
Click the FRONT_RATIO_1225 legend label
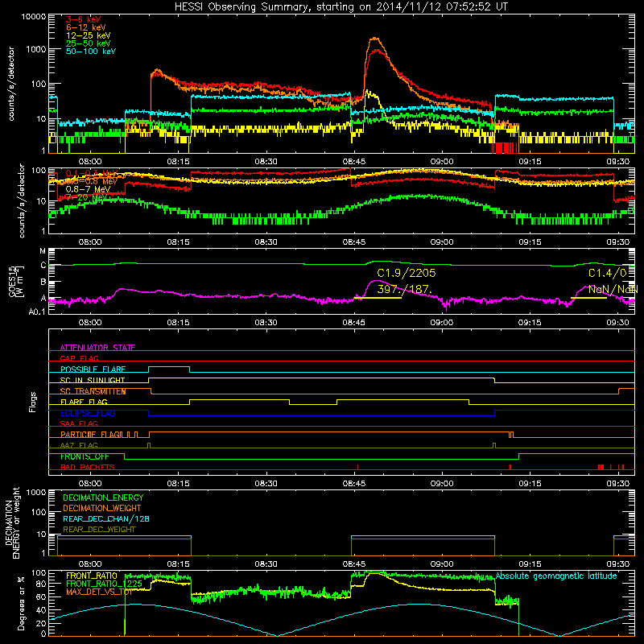click(104, 584)
